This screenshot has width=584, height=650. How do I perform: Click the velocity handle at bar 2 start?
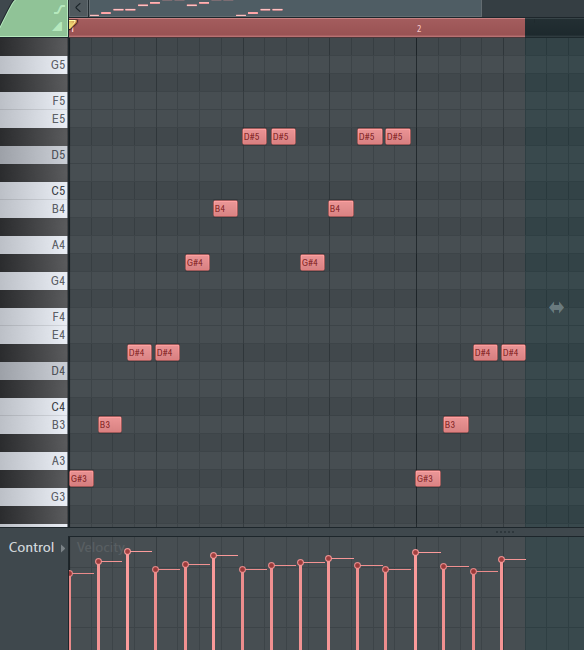(415, 553)
